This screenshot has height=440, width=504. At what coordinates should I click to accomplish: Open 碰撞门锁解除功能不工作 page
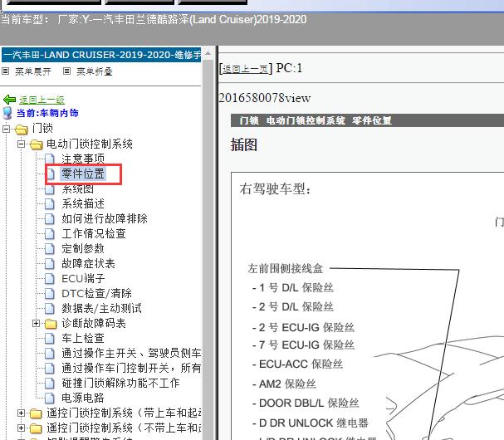120,383
